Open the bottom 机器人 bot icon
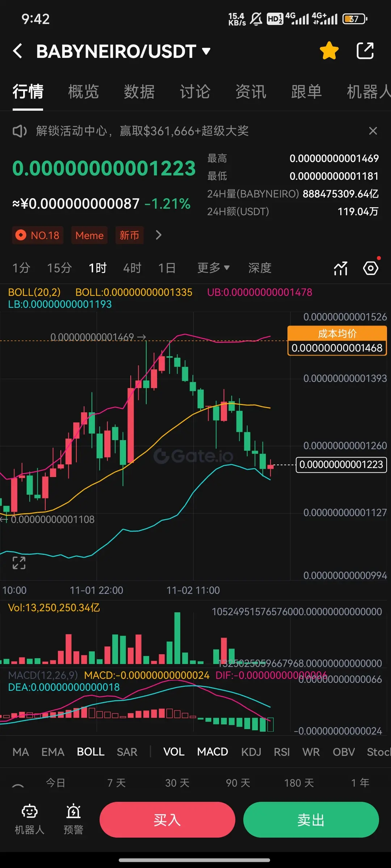Image resolution: width=391 pixels, height=868 pixels. pyautogui.click(x=30, y=819)
